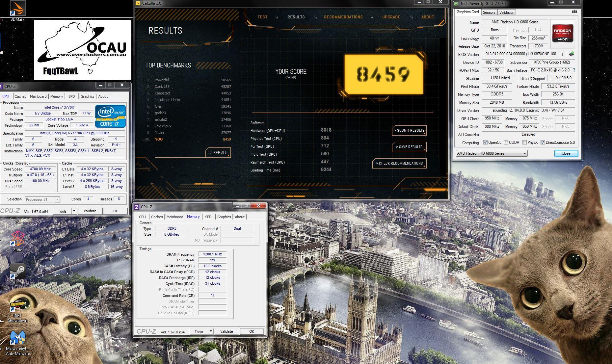Click OK in CPU-Z Memory window
The image size is (612, 364).
click(252, 331)
